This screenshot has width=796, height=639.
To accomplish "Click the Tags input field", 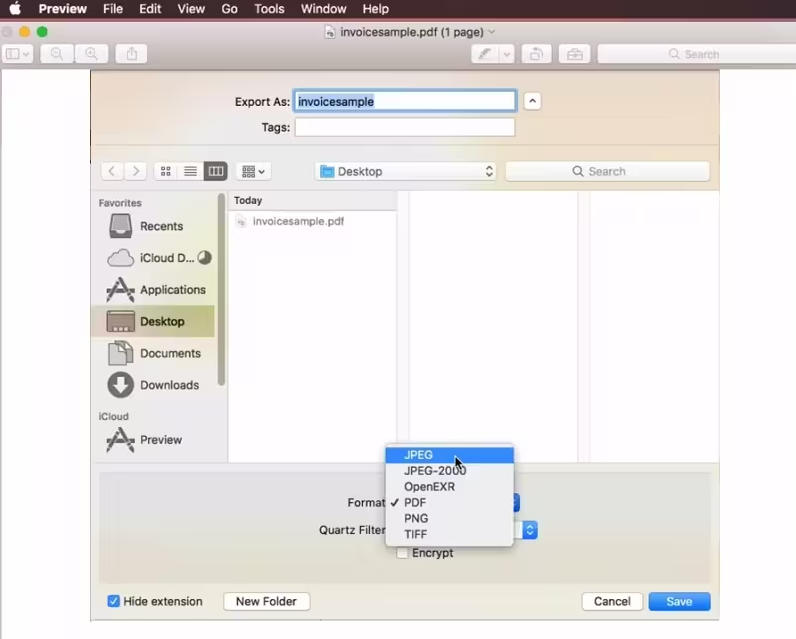I will tap(404, 127).
